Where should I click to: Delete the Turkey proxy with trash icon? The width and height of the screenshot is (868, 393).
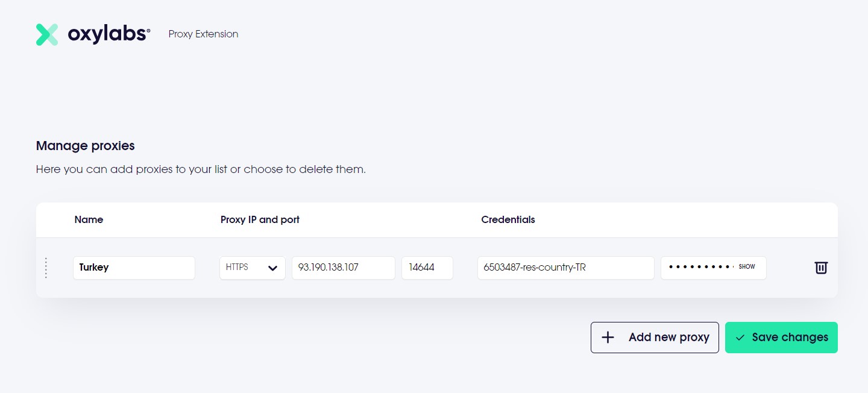pos(821,268)
